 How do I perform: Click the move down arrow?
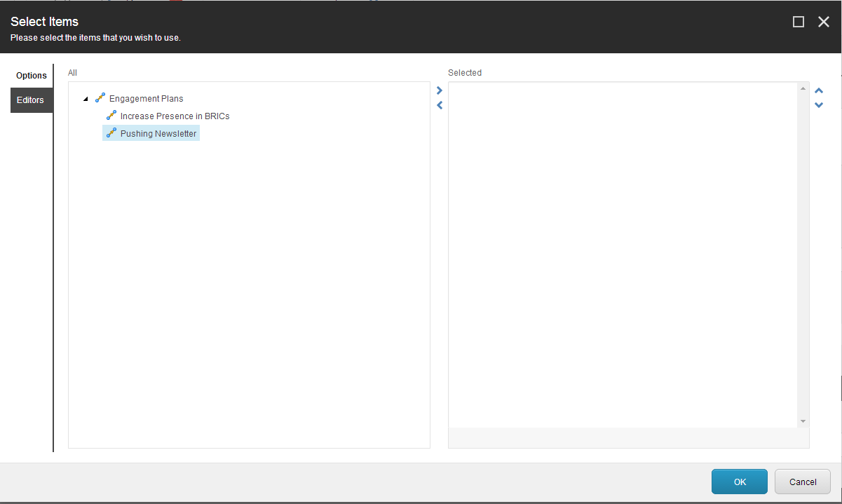coord(819,104)
